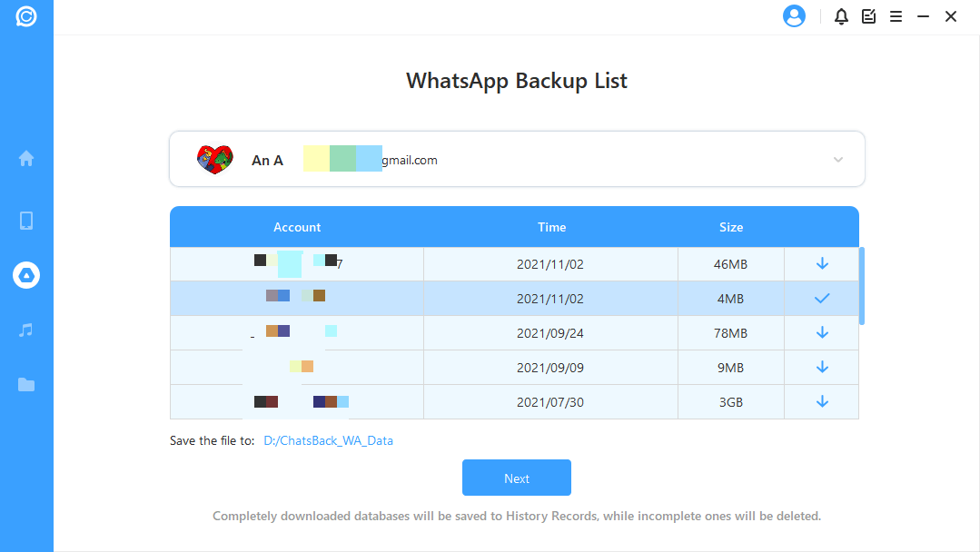Image resolution: width=980 pixels, height=552 pixels.
Task: Close the ChatsBack window
Action: [951, 16]
